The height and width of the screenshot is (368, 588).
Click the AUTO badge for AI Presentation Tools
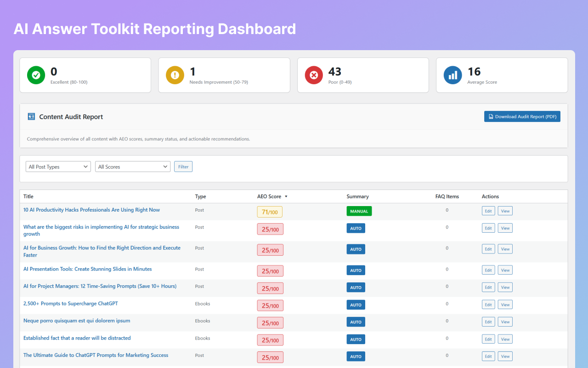(356, 270)
